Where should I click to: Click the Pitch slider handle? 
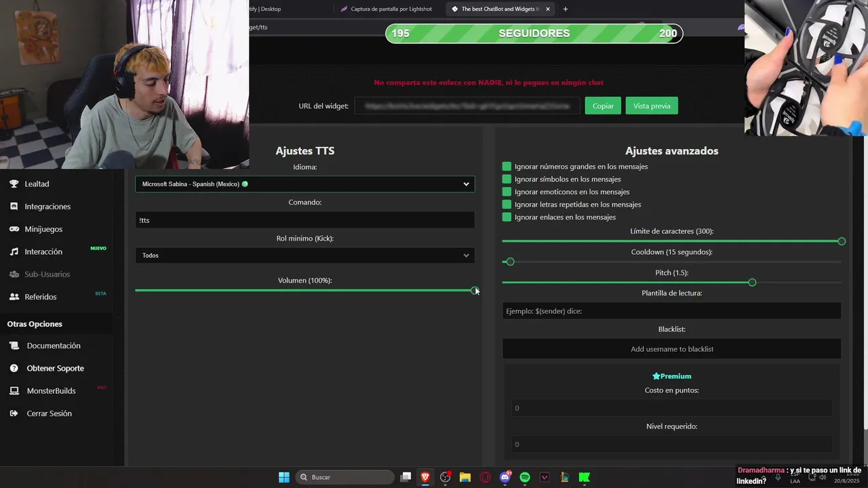click(x=752, y=282)
